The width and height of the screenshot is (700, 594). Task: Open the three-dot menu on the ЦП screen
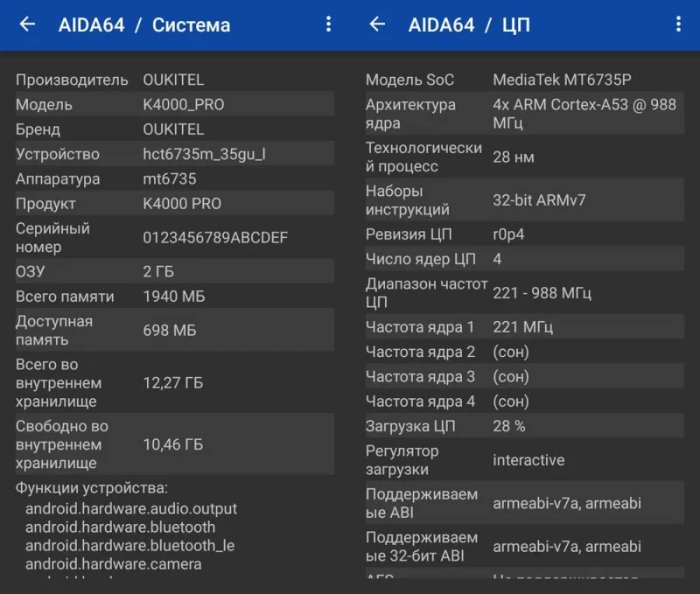click(x=678, y=24)
